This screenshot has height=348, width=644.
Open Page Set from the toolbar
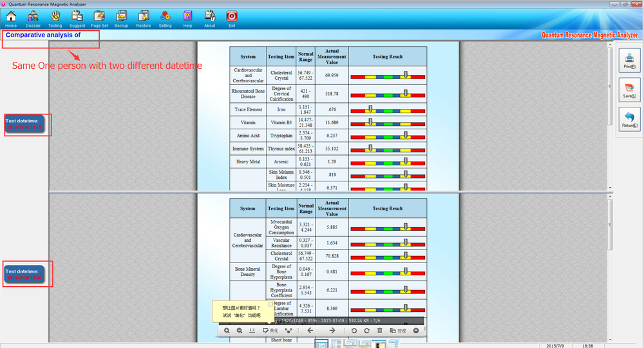99,19
